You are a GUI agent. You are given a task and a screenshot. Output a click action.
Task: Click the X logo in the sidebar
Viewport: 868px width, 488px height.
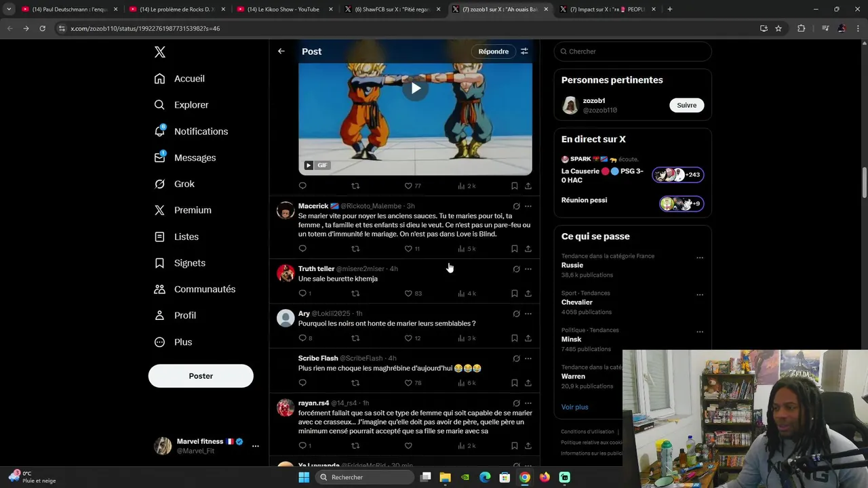point(160,52)
